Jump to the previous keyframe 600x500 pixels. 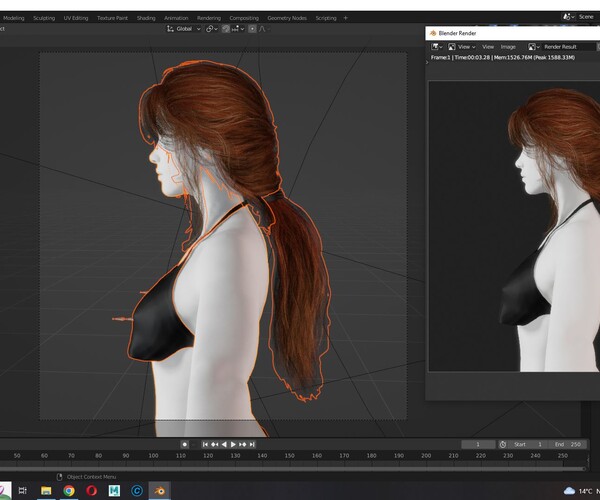click(215, 445)
